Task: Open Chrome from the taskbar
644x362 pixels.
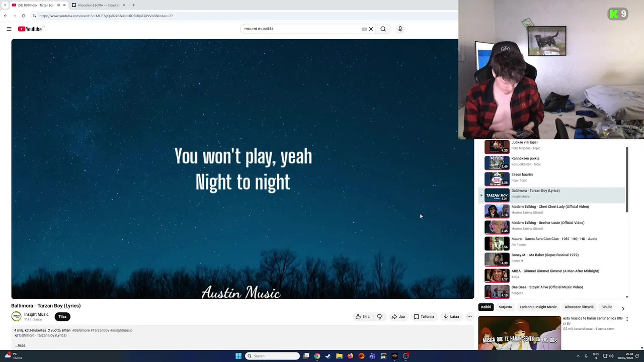Action: click(317, 356)
